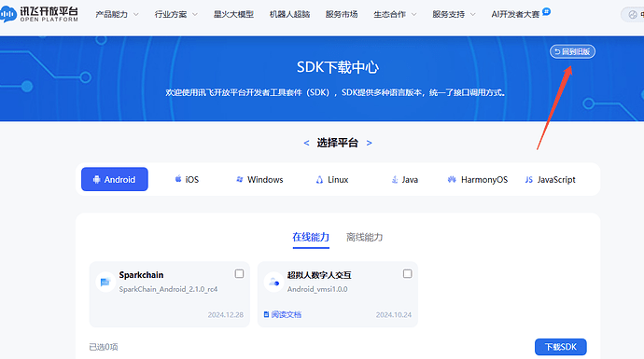This screenshot has width=644, height=359.
Task: Click the iFlytek Open Platform logo
Action: tap(39, 14)
